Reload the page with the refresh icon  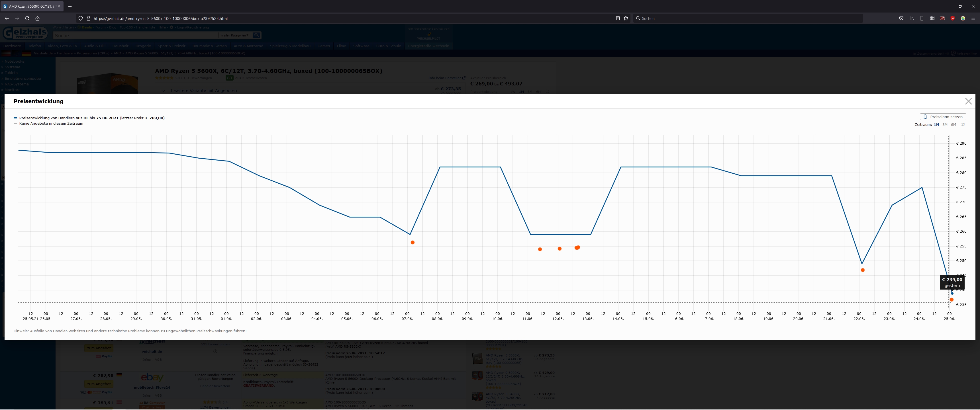[x=27, y=18]
